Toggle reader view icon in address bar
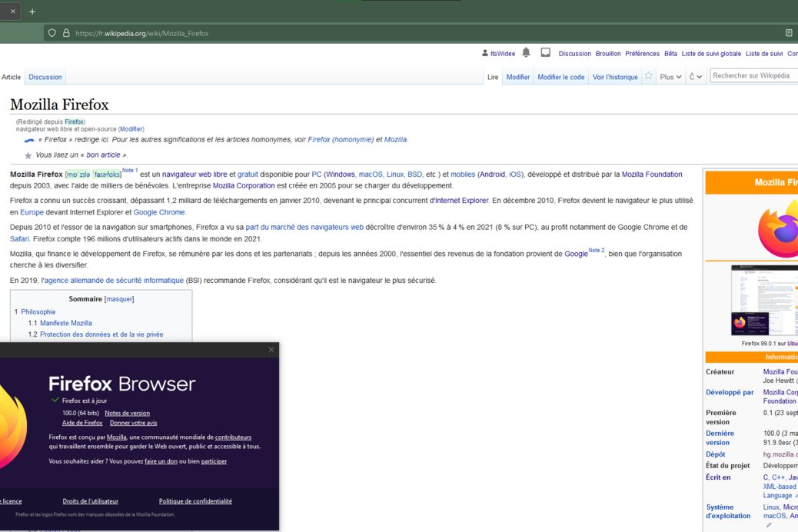 pyautogui.click(x=788, y=33)
